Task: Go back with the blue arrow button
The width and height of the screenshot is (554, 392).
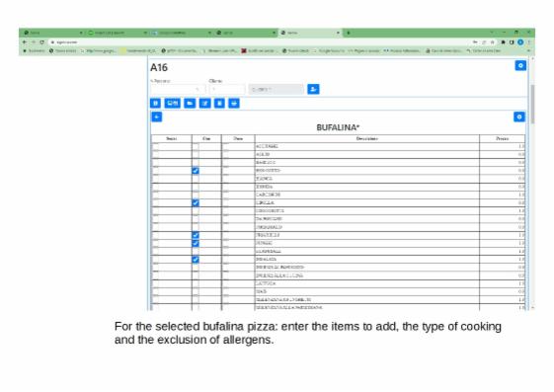Action: [x=157, y=117]
